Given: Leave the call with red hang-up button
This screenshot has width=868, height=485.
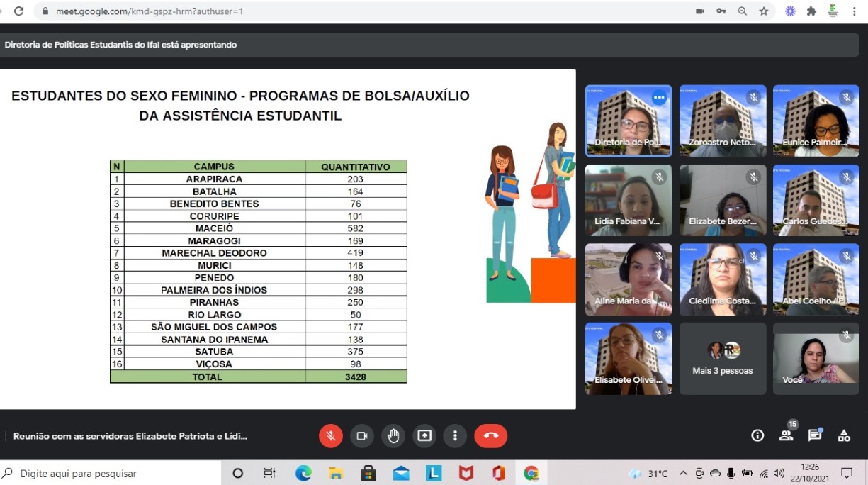Looking at the screenshot, I should [490, 436].
